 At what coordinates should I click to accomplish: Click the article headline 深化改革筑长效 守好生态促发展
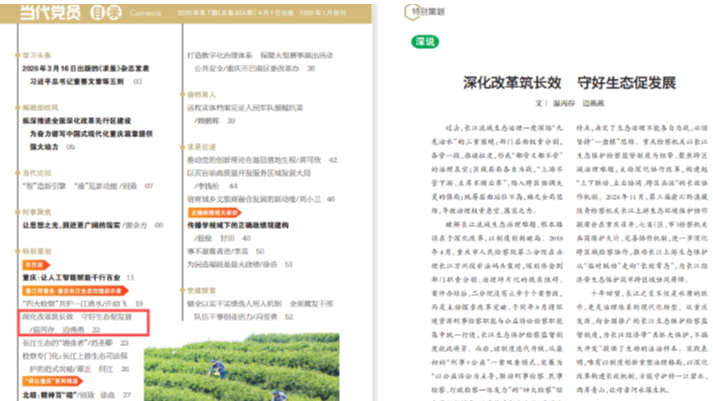pyautogui.click(x=569, y=83)
